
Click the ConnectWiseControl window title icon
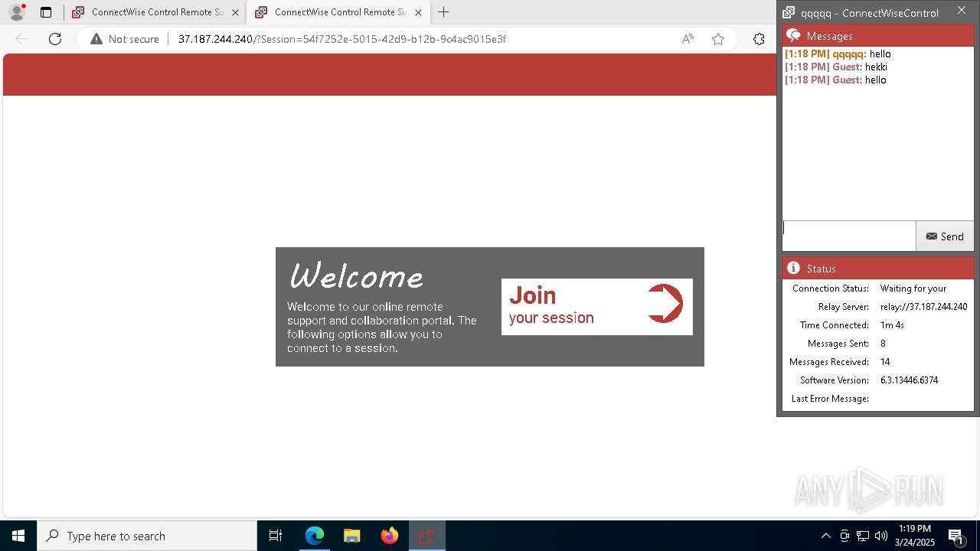tap(789, 12)
